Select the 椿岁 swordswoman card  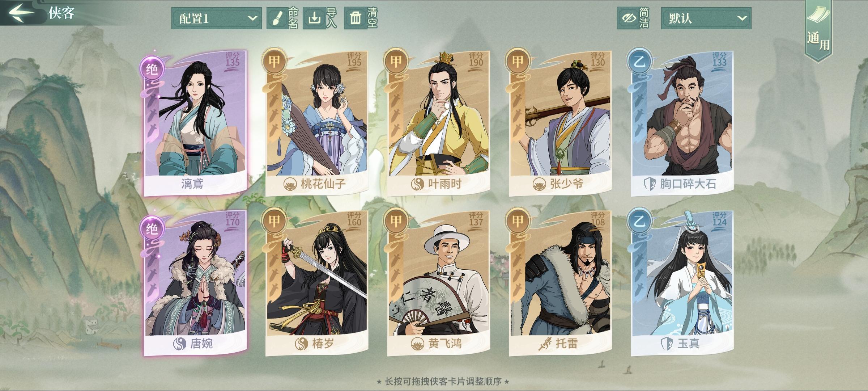pyautogui.click(x=317, y=283)
